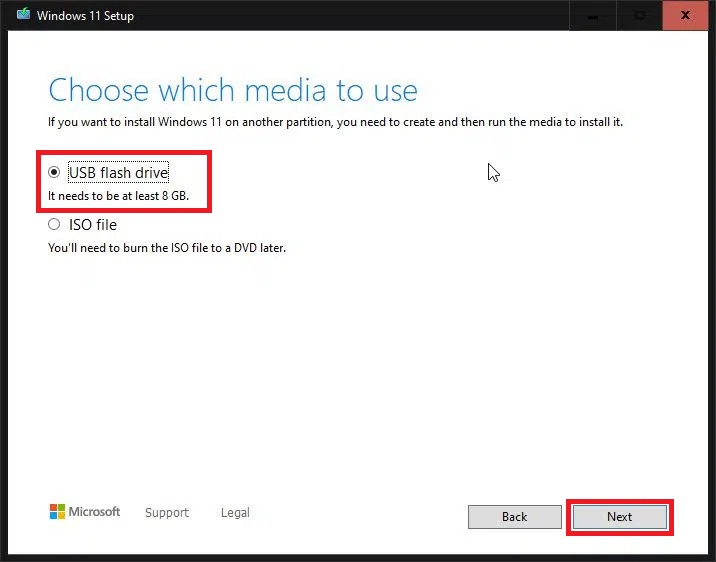The width and height of the screenshot is (716, 562).
Task: Click the 'Windows 11 Setup' title text
Action: pyautogui.click(x=85, y=16)
